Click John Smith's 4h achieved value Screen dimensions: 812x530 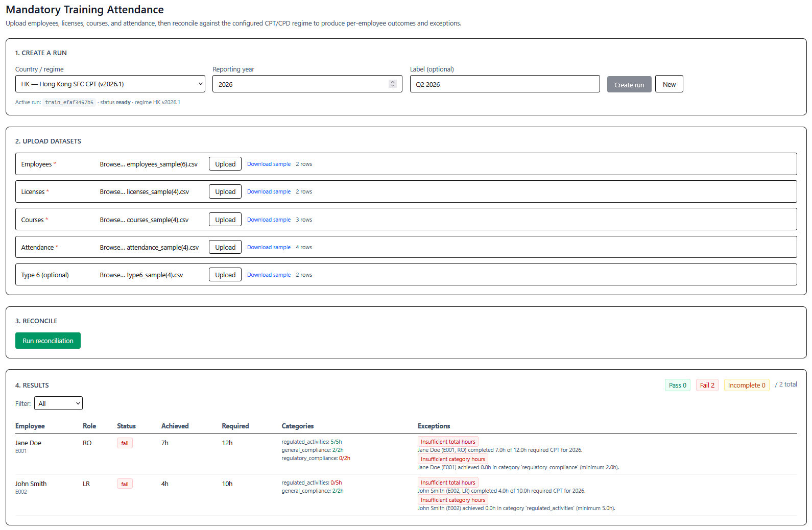(x=165, y=484)
